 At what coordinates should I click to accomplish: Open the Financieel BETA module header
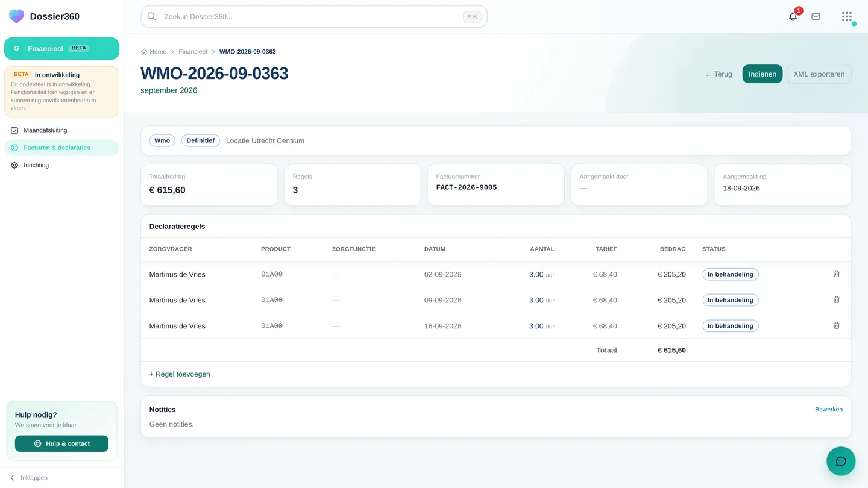[61, 49]
